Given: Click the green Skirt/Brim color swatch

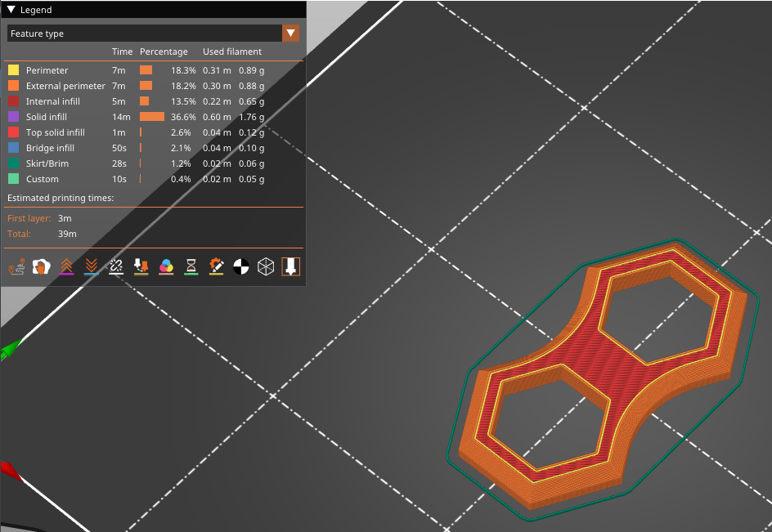Looking at the screenshot, I should point(13,163).
